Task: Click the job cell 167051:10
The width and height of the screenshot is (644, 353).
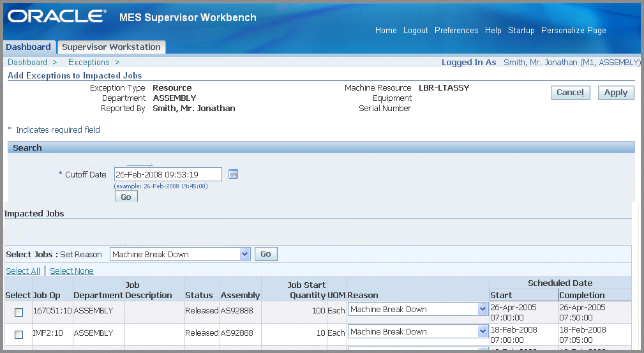Action: tap(52, 311)
